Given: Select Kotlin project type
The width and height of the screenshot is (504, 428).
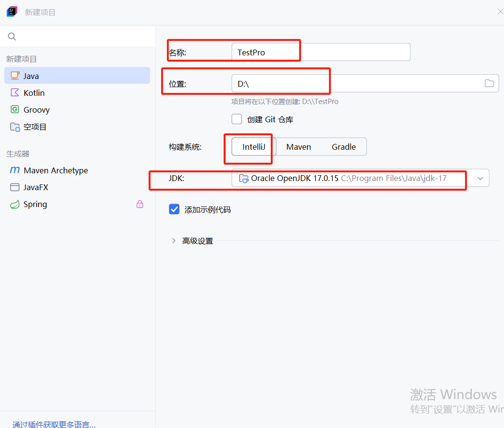Looking at the screenshot, I should (77, 93).
